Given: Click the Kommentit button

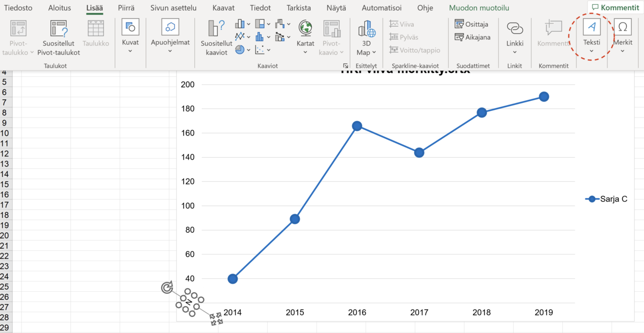Looking at the screenshot, I should click(x=615, y=8).
